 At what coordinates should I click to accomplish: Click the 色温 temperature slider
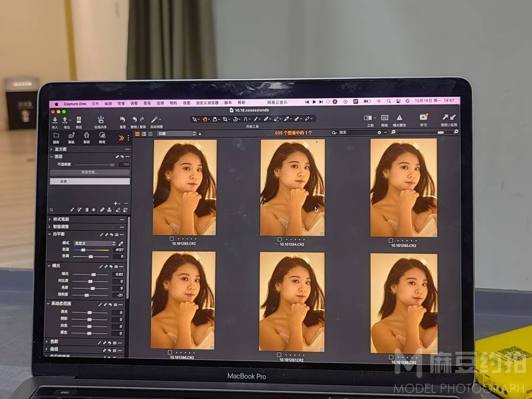click(x=91, y=250)
